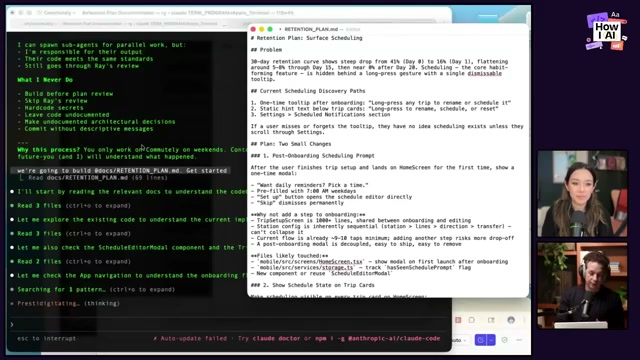Click 'Pre-filled with 7:00 AM weekdays' line

[x=303, y=191]
